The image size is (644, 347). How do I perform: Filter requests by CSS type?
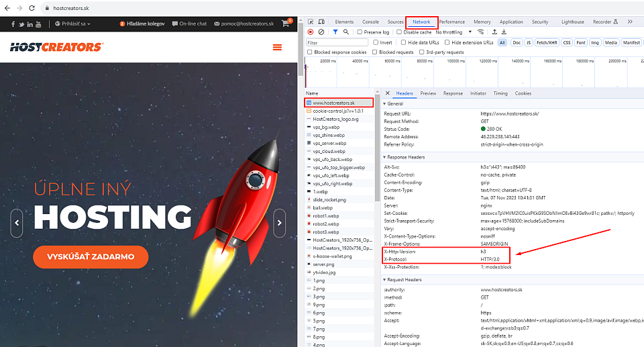567,42
